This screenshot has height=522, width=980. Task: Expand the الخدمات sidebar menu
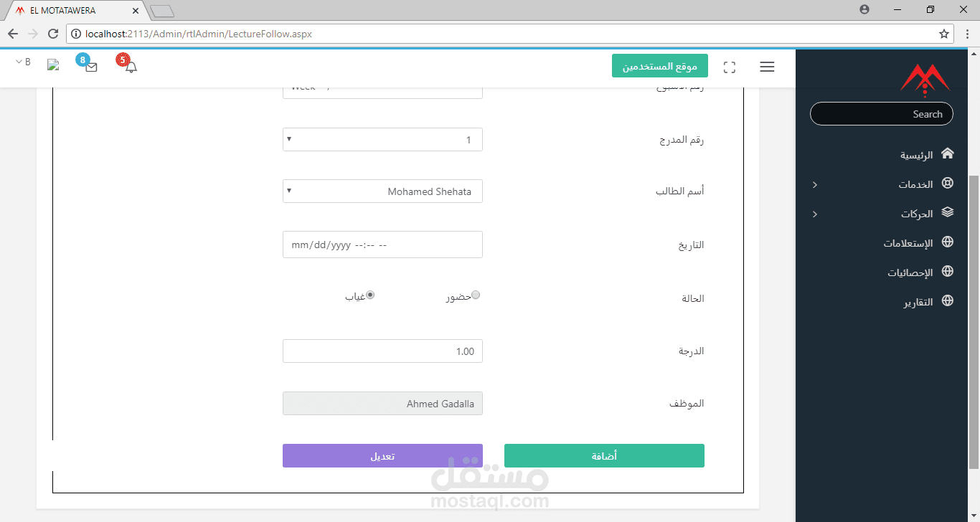[x=916, y=184]
